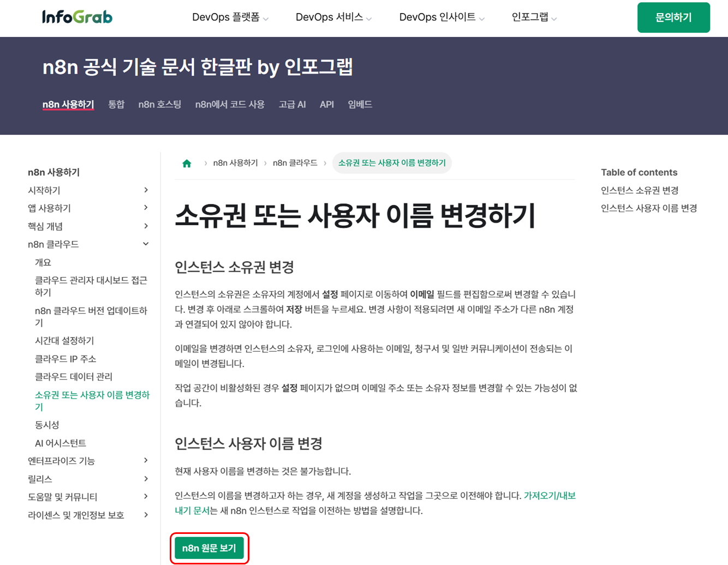The width and height of the screenshot is (728, 565).
Task: Switch to the 통합 tab
Action: pos(116,104)
